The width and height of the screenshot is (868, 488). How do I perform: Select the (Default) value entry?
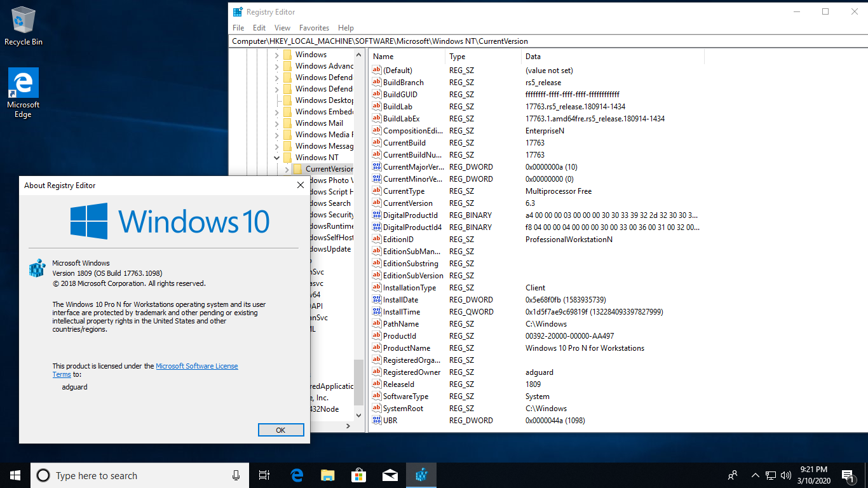[x=398, y=71]
